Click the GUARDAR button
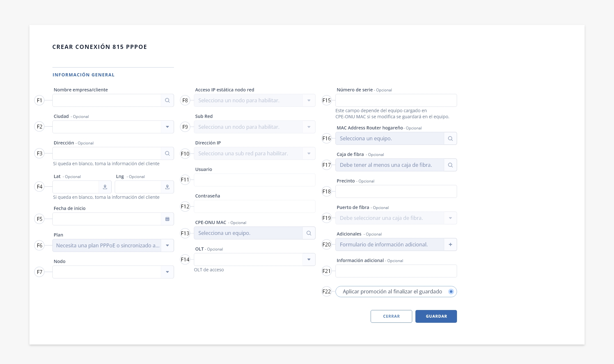614x364 pixels. [x=436, y=316]
